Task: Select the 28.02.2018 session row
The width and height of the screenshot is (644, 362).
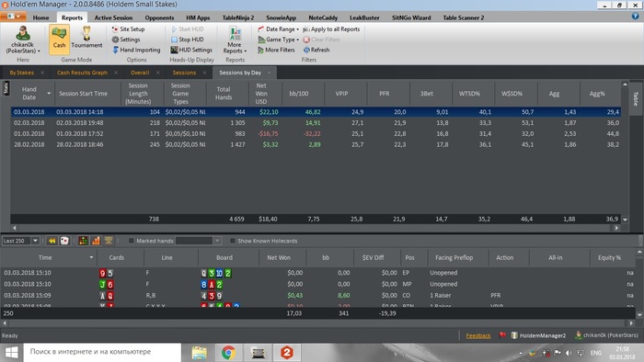Action: pyautogui.click(x=316, y=144)
